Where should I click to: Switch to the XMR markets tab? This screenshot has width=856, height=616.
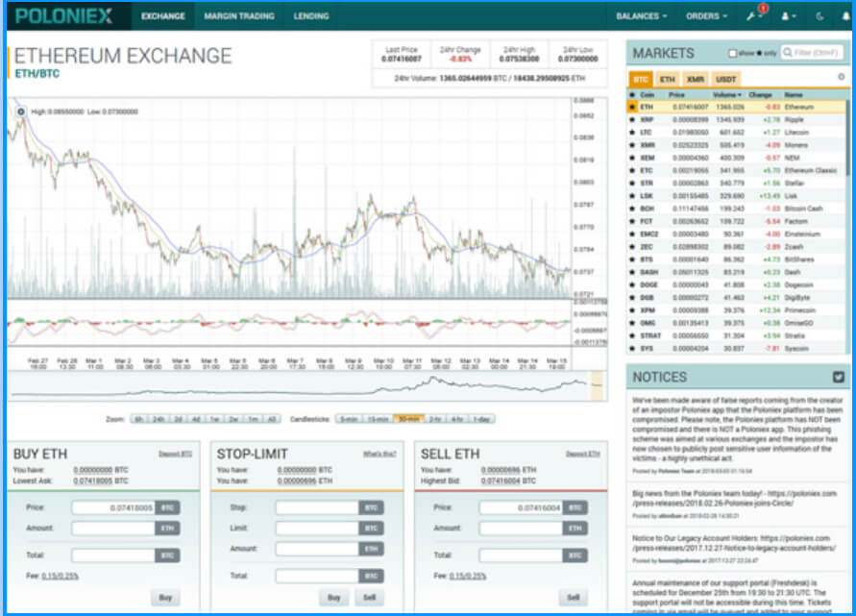point(695,79)
